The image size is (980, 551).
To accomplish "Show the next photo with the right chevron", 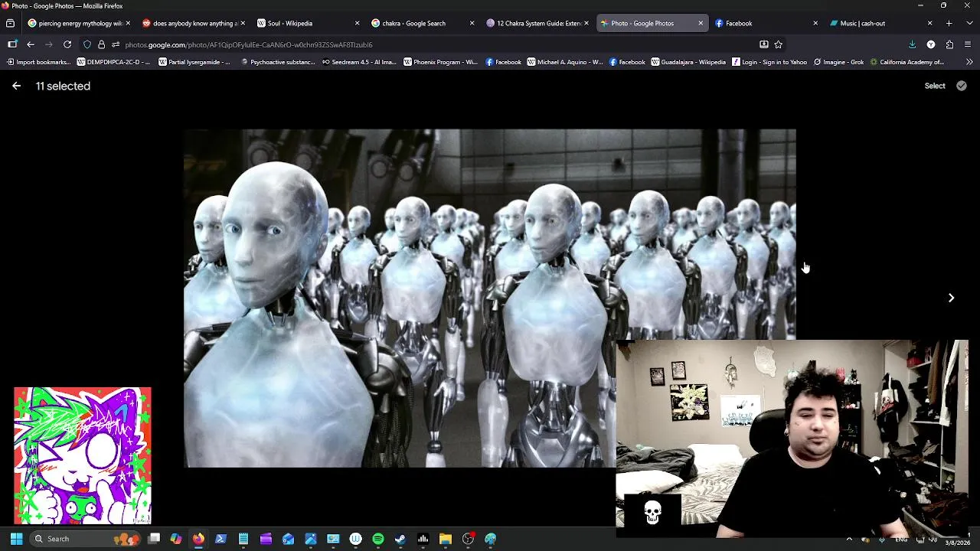I will tap(951, 298).
